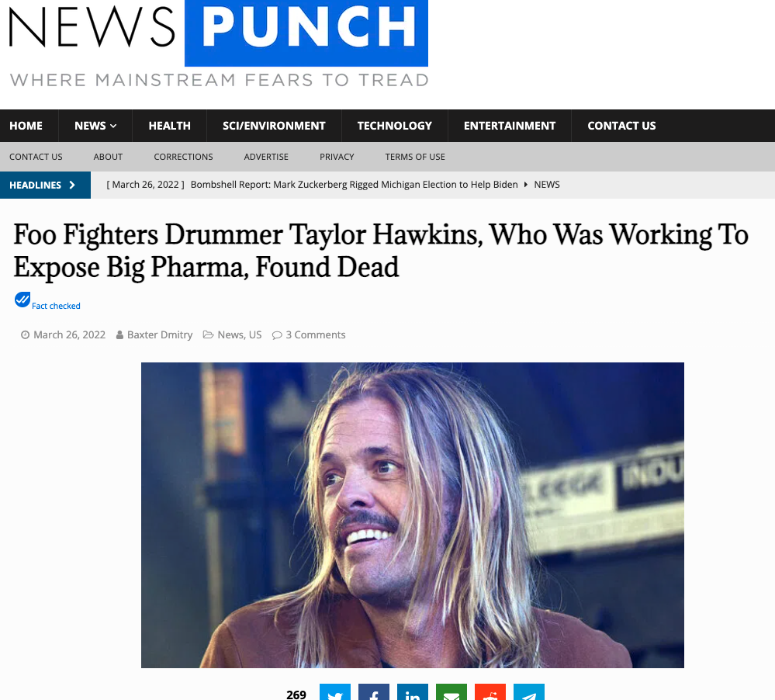Click the Taylor Hawkins article photo
775x700 pixels.
tap(413, 515)
